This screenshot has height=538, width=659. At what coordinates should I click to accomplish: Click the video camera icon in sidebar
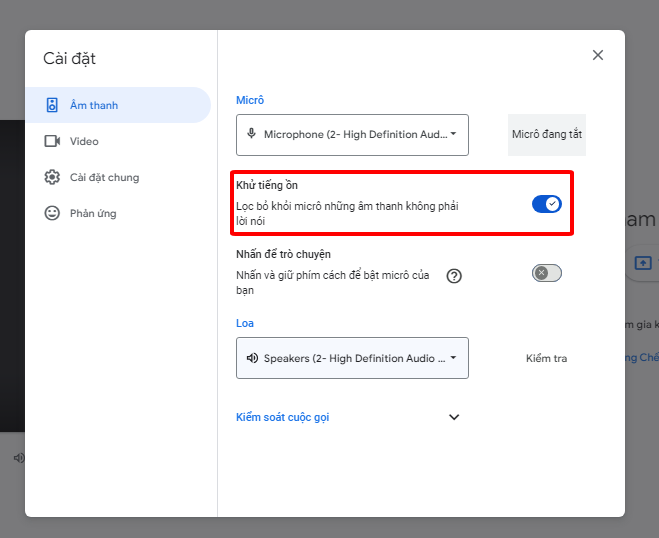52,141
